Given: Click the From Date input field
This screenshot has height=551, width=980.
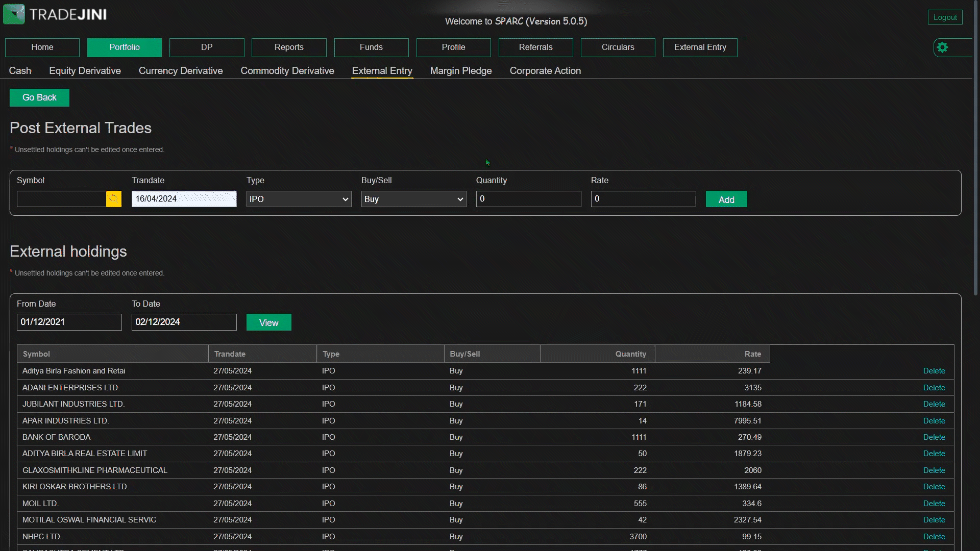Looking at the screenshot, I should [x=69, y=322].
